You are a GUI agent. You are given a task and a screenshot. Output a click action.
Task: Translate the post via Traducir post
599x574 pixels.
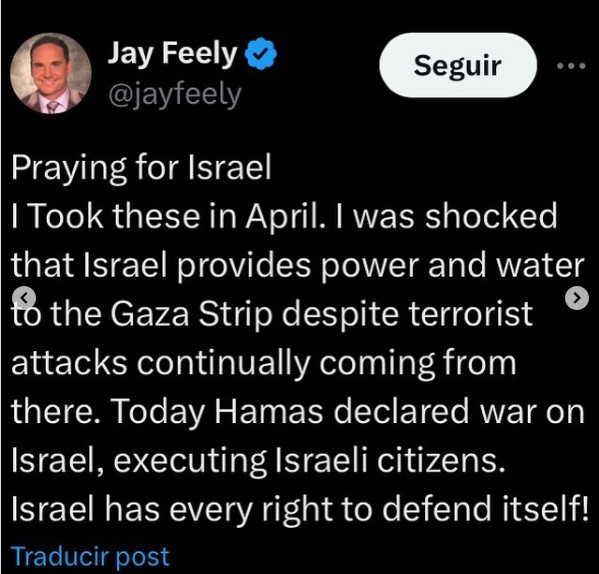point(90,556)
